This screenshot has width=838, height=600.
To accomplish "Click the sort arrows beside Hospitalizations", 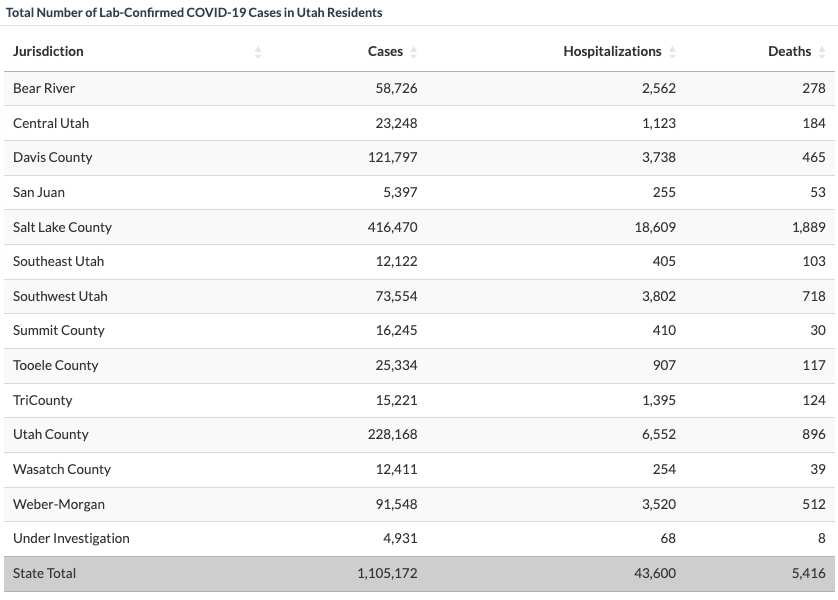I will (x=672, y=52).
